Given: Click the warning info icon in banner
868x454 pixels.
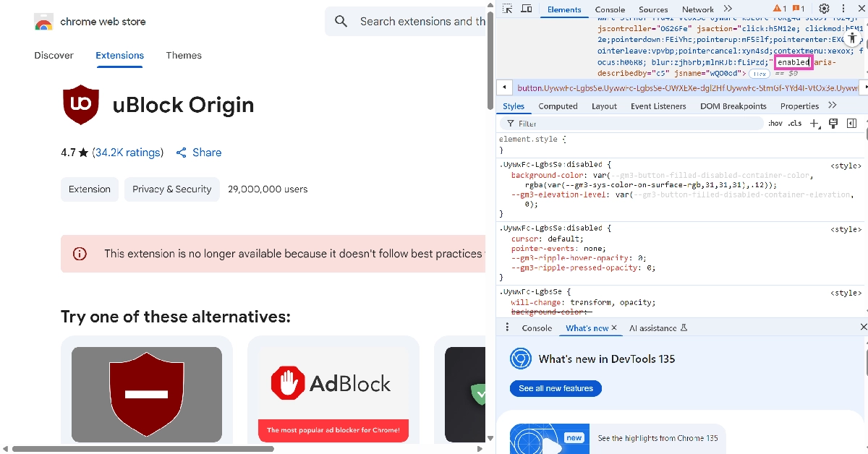Looking at the screenshot, I should (80, 254).
